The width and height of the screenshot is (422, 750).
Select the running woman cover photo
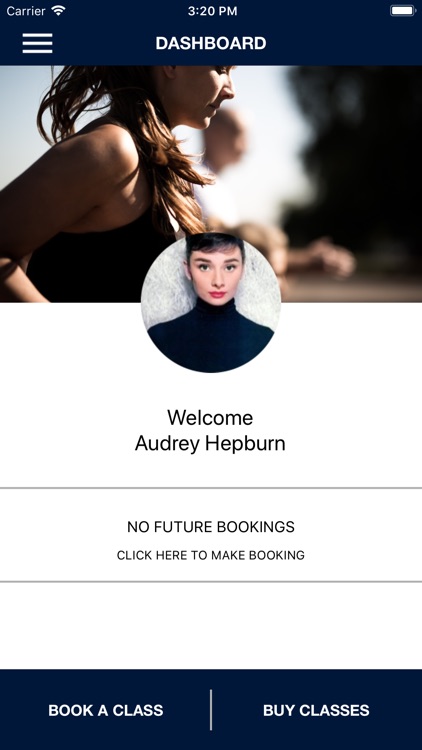click(211, 184)
